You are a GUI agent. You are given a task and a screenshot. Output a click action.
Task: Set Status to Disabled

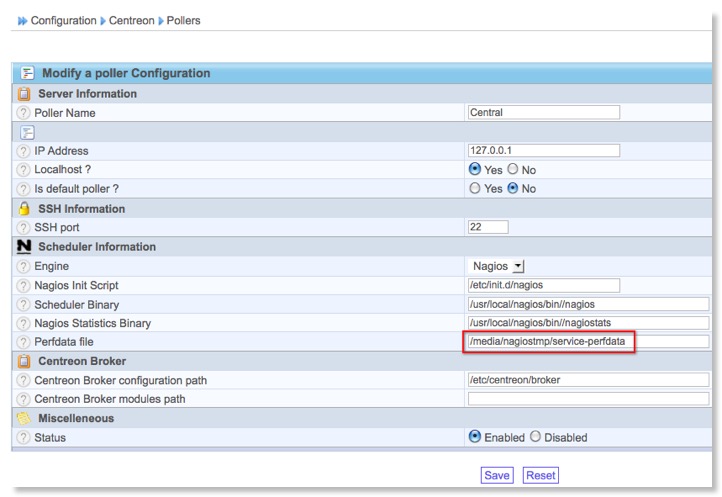(535, 437)
